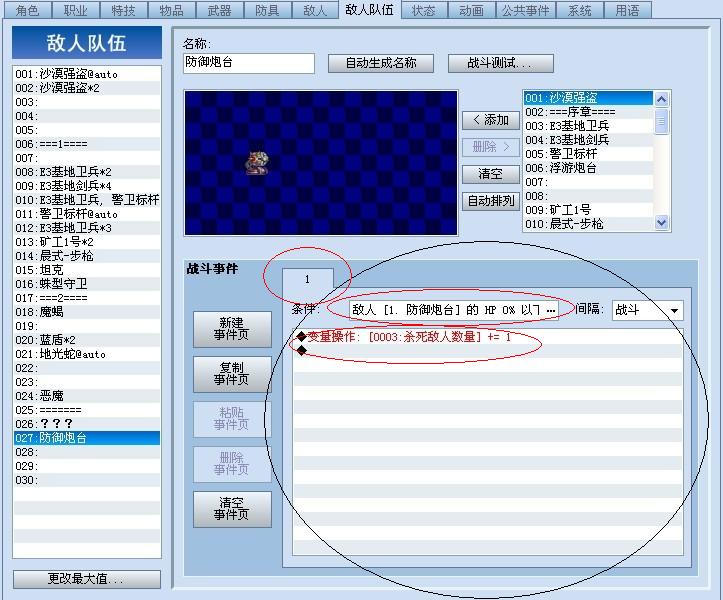
Task: Open the 职业 tab
Action: 76,10
